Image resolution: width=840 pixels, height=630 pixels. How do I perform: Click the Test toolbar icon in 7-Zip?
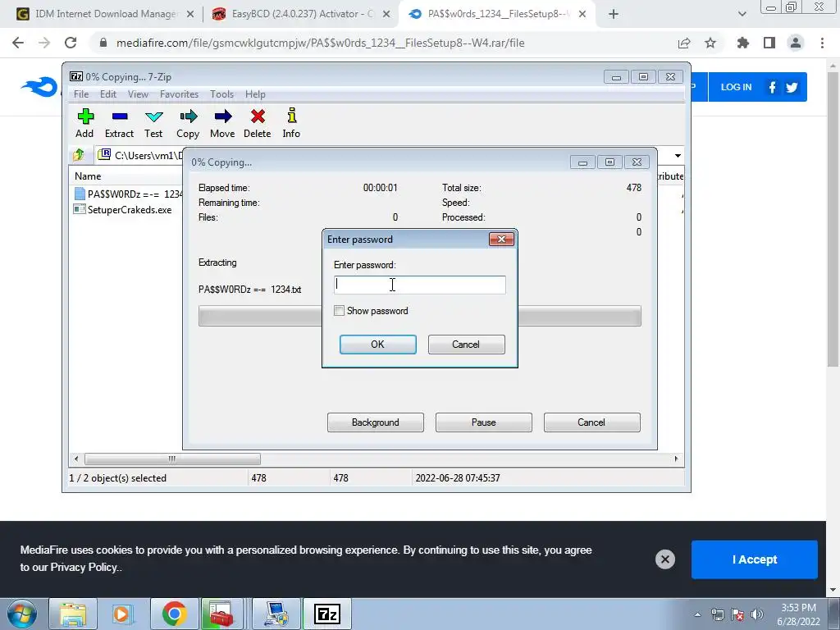[x=153, y=123]
